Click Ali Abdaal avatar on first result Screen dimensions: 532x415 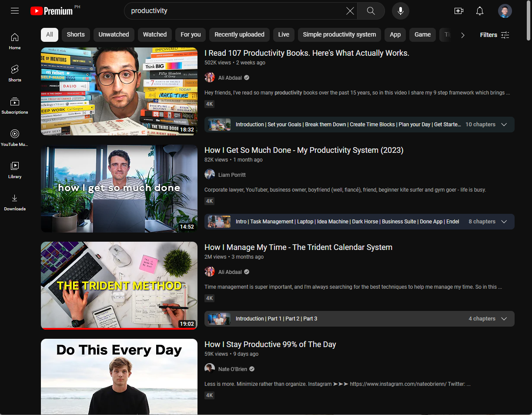tap(210, 78)
